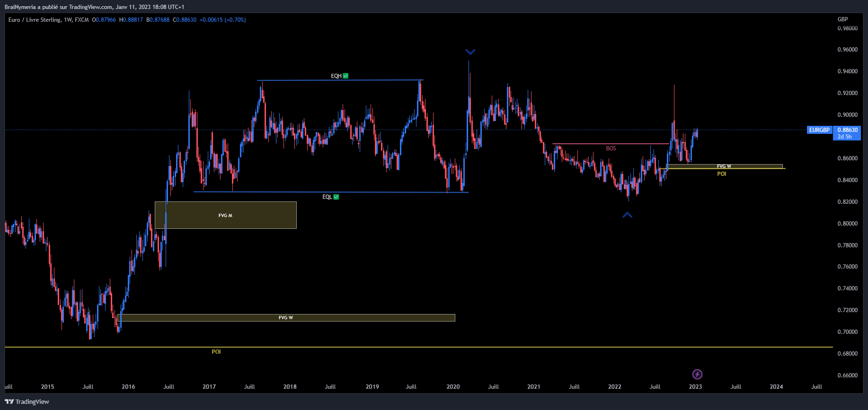Select the up chevron marker below the 2022 low

[627, 215]
